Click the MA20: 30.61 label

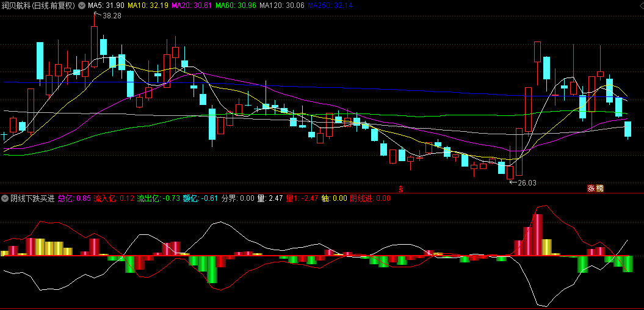click(x=192, y=5)
